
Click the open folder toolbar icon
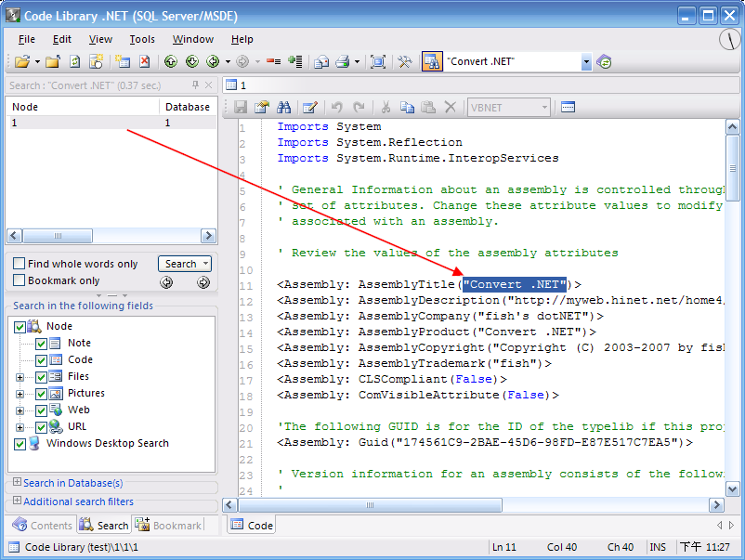[x=22, y=61]
